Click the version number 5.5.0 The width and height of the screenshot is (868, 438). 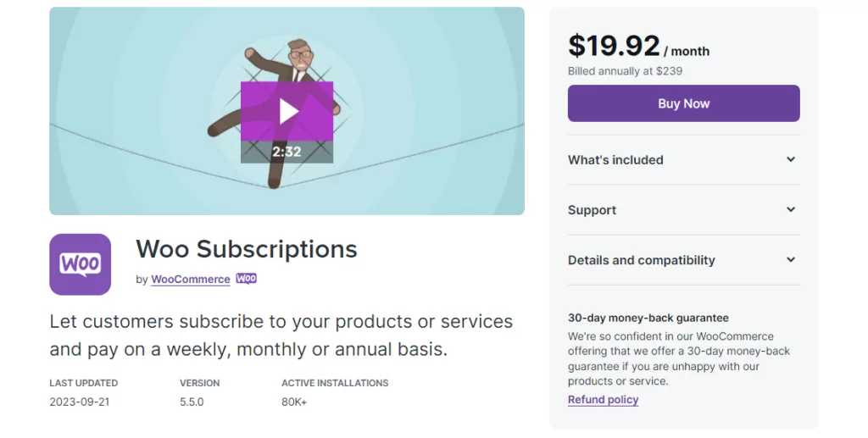(192, 402)
